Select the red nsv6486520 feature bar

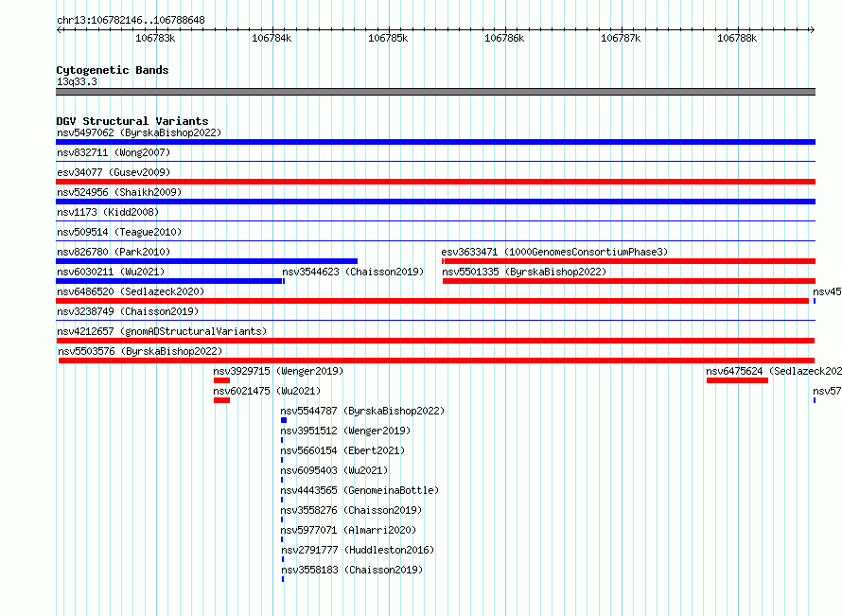pyautogui.click(x=432, y=301)
